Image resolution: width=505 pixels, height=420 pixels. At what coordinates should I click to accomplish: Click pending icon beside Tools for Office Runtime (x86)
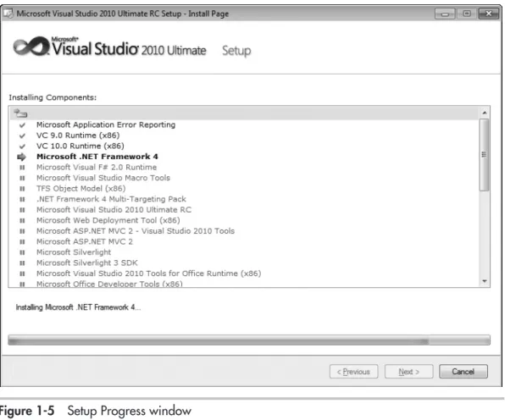tap(22, 274)
